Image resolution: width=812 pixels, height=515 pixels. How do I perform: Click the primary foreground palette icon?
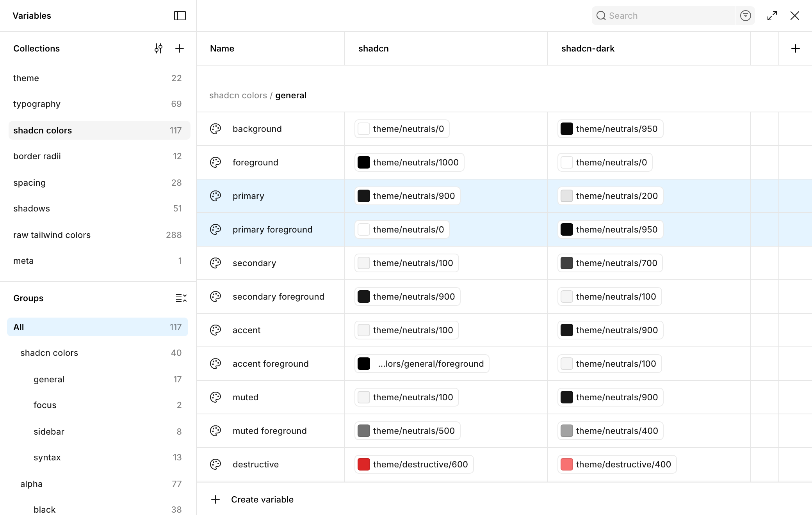215,229
